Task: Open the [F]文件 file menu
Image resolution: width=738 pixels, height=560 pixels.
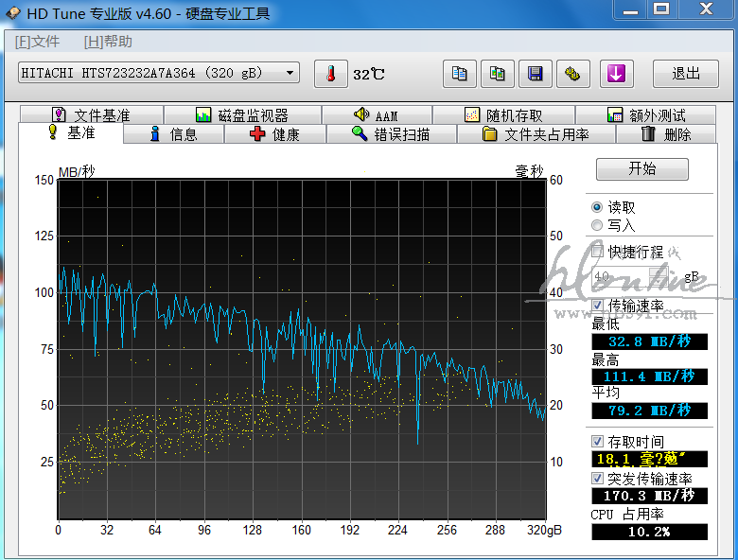Action: click(x=38, y=42)
